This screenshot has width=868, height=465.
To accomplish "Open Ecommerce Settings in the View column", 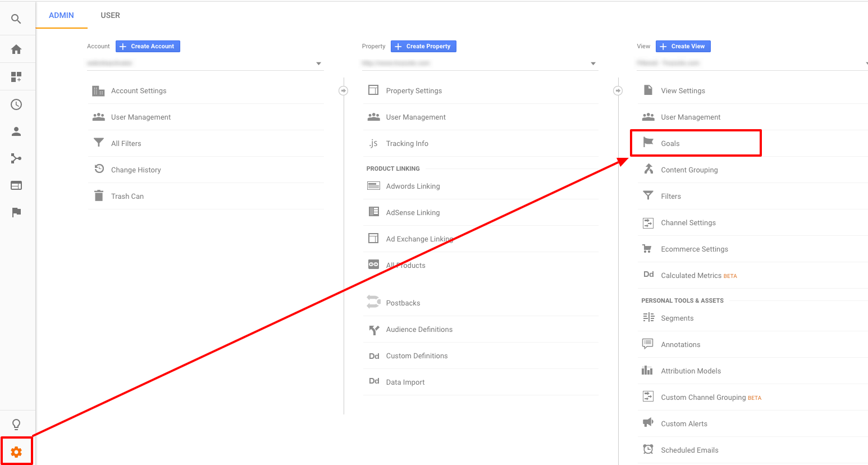I will [x=695, y=249].
